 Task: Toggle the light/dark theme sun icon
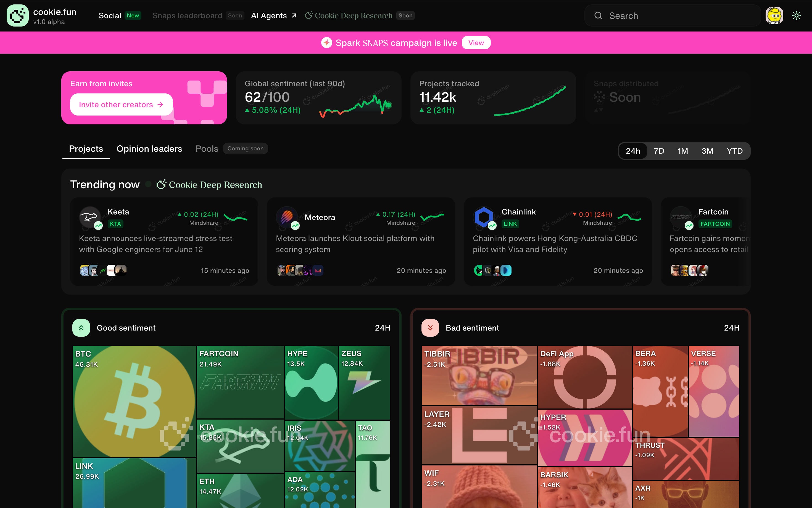coord(796,15)
